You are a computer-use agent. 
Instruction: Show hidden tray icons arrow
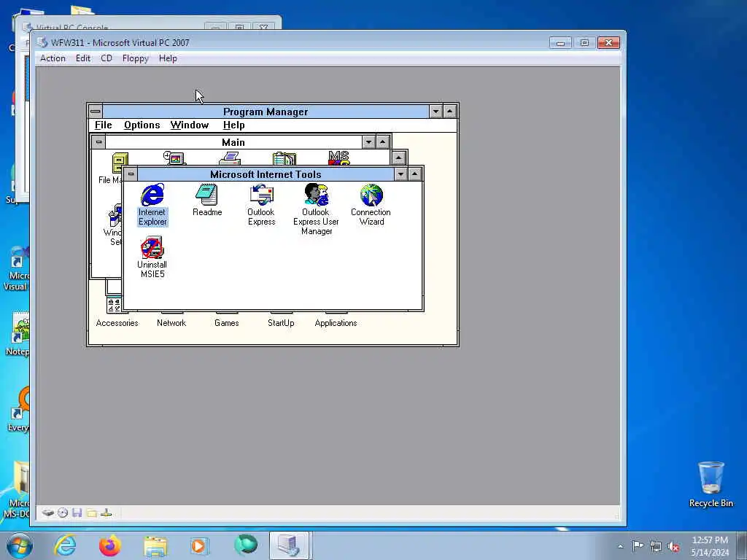(x=620, y=546)
